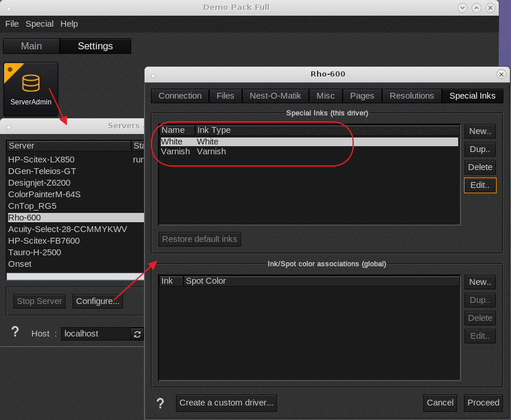Click the Configure... button
This screenshot has width=511, height=420.
[x=98, y=301]
